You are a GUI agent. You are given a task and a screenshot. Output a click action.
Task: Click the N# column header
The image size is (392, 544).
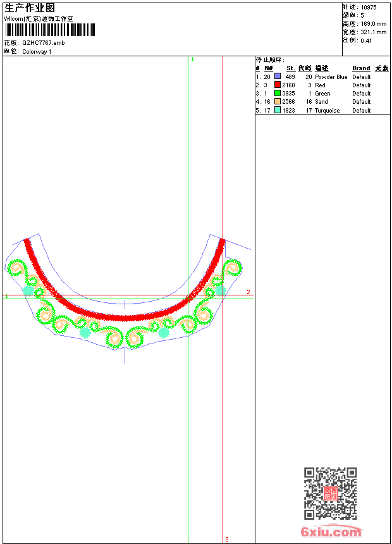269,68
